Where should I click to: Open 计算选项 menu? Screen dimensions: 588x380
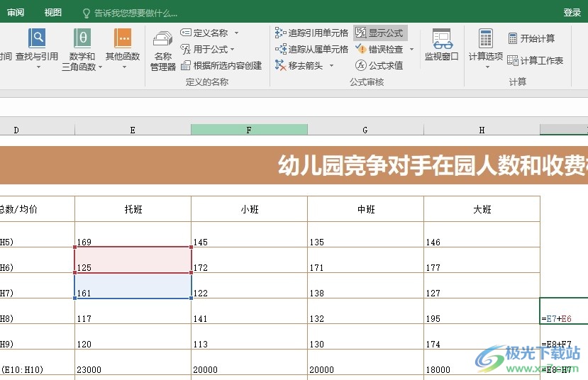coord(486,49)
